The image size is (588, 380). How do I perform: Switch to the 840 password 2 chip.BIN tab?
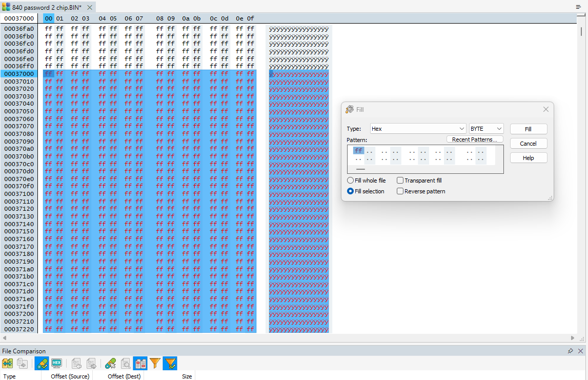tap(47, 8)
